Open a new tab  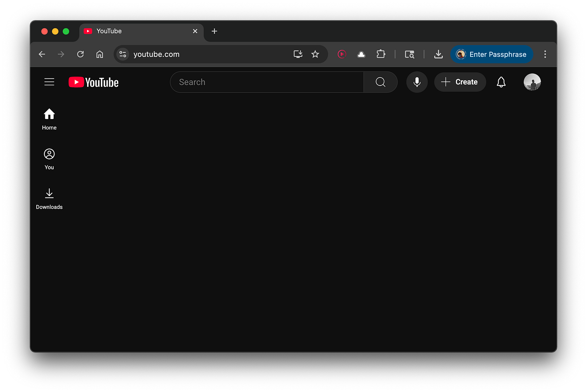214,31
